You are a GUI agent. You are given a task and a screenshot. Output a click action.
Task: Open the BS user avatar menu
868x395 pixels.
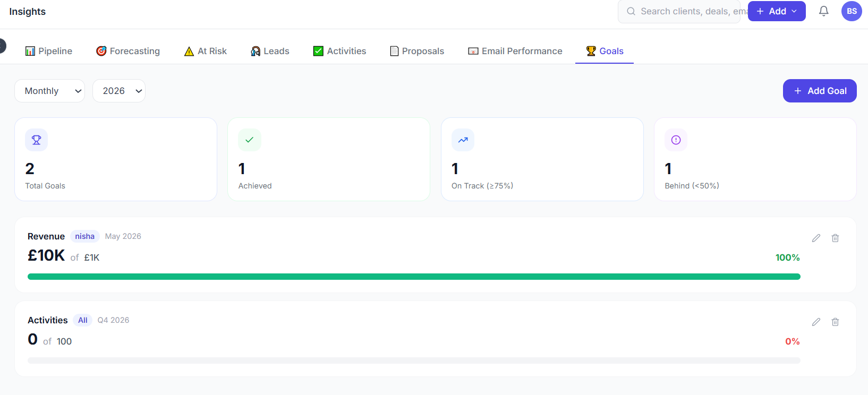point(852,11)
